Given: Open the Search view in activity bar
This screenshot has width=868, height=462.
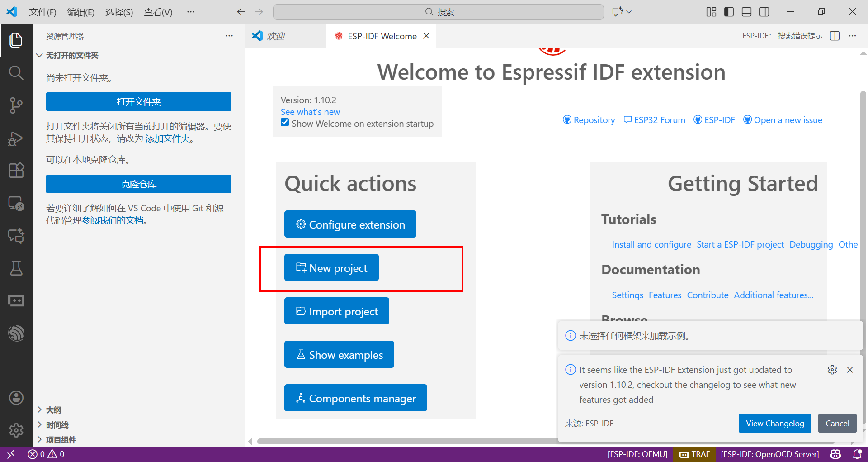Looking at the screenshot, I should (x=16, y=73).
